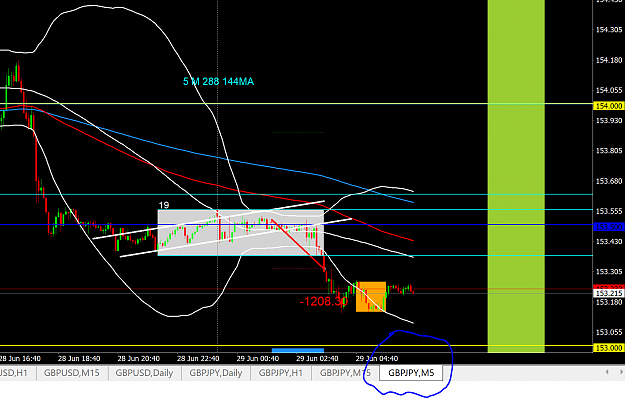This screenshot has height=398, width=625.
Task: Open the GBPJPY,M15 chart tab
Action: [x=345, y=373]
